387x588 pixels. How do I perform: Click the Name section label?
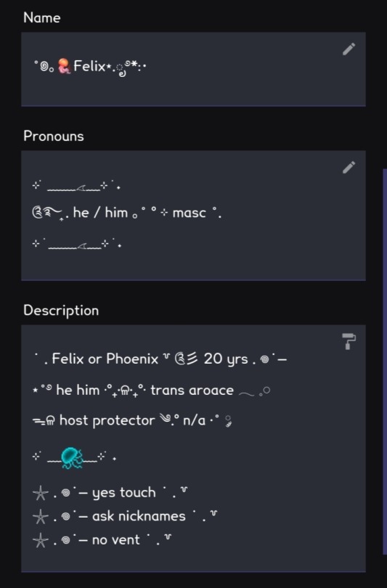pos(42,17)
